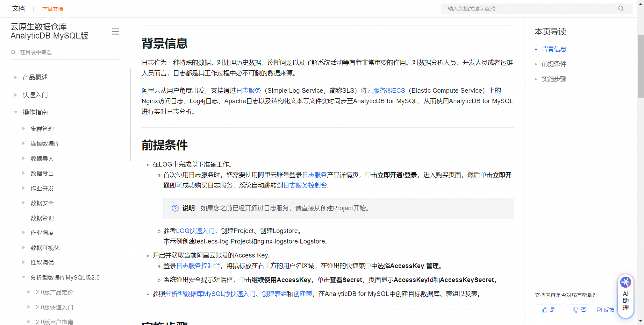The height and width of the screenshot is (325, 644).
Task: Collapse the 分析型数据库MySQL版2.0 arrow
Action: click(23, 277)
